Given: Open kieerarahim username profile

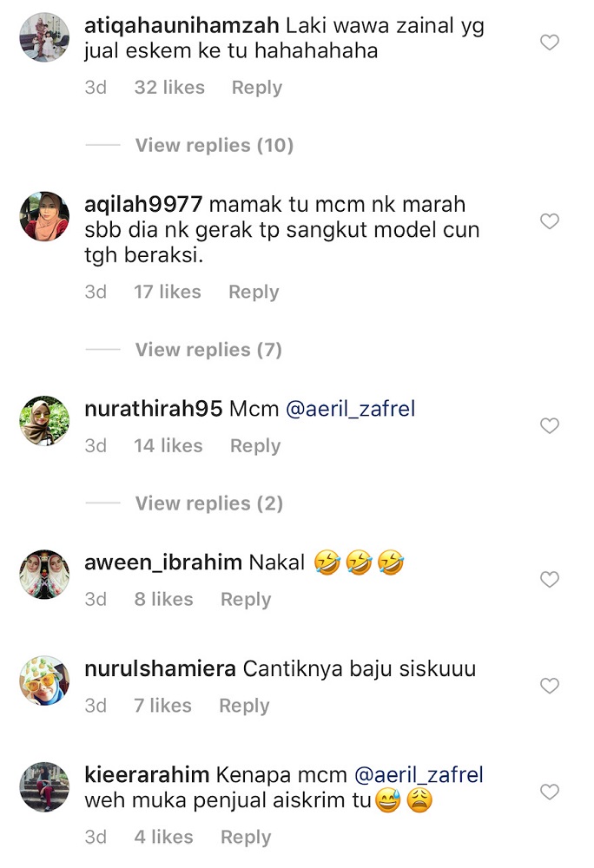Looking at the screenshot, I should (x=147, y=774).
